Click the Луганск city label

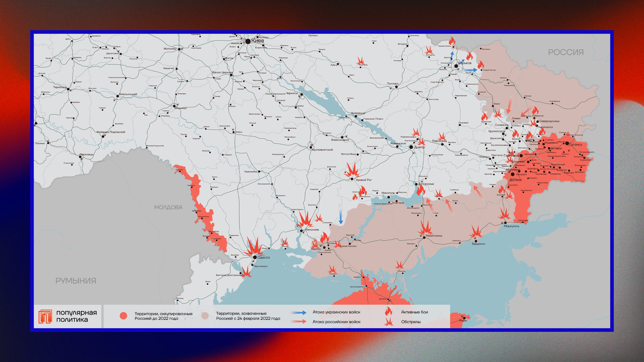click(576, 144)
